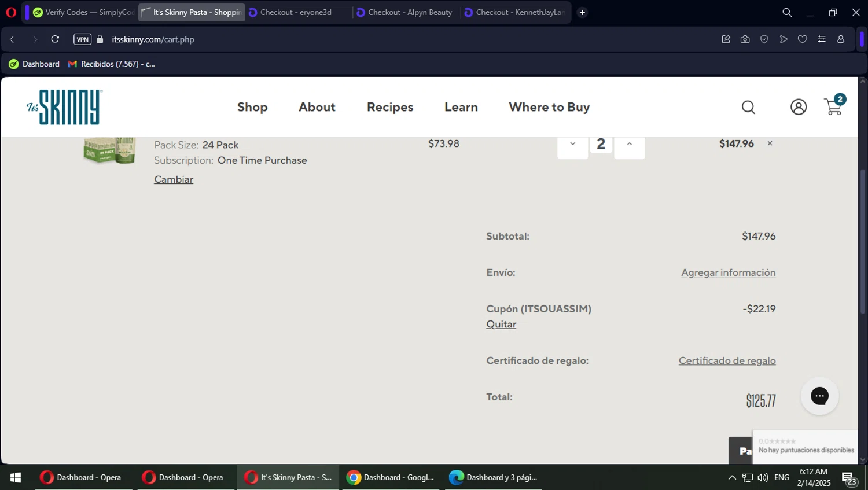Open the chat bubble widget
The width and height of the screenshot is (868, 490).
pos(819,396)
